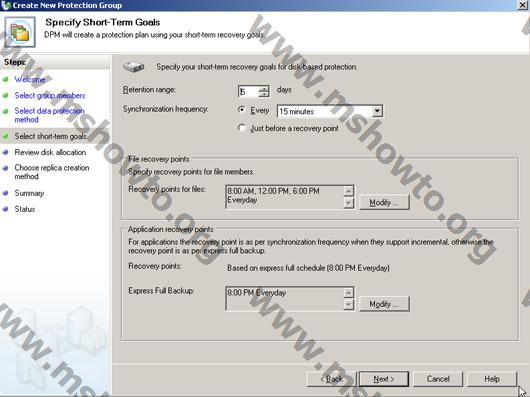
Task: Modify the Express Full Backup schedule
Action: (x=384, y=304)
